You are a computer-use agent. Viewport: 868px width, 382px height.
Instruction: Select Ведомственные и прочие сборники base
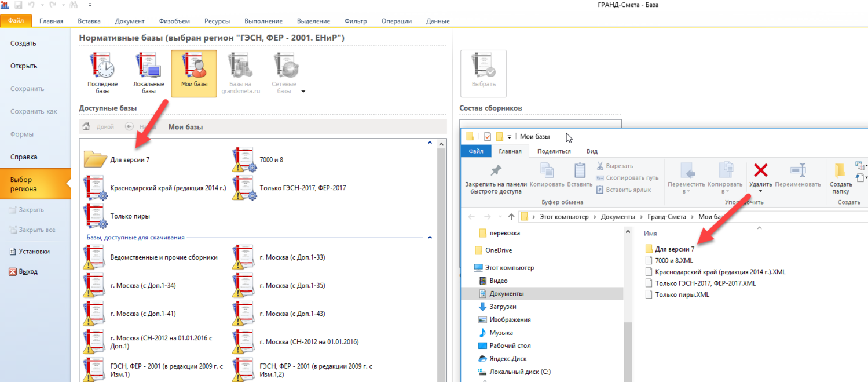click(x=151, y=257)
